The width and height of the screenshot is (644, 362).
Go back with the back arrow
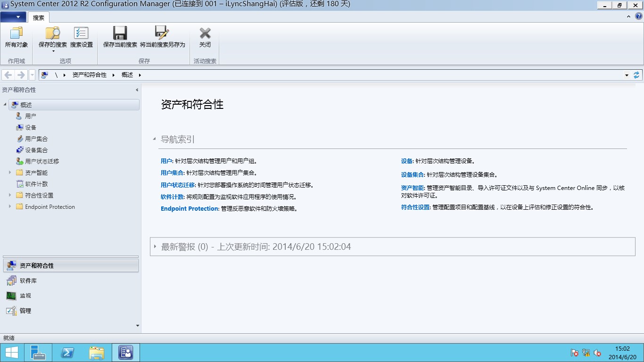pyautogui.click(x=8, y=75)
